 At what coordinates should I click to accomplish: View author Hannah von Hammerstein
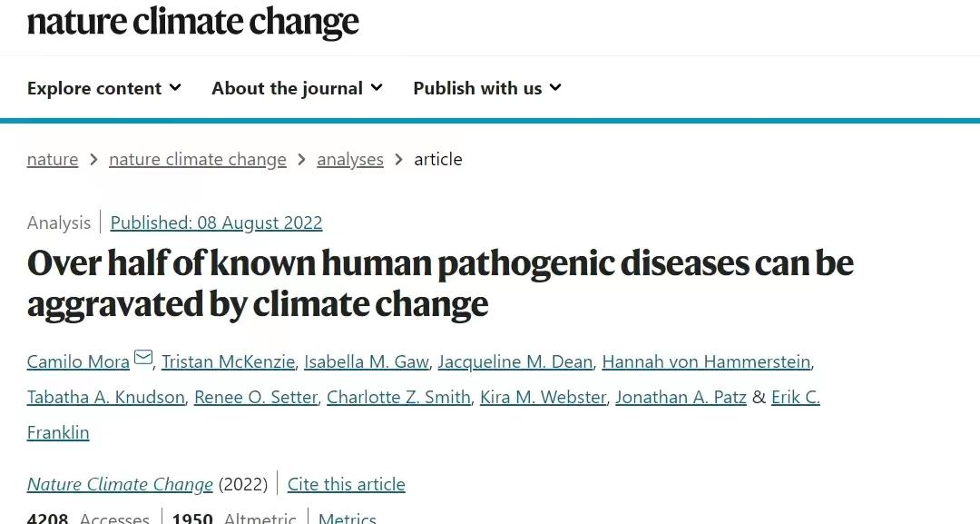click(706, 361)
